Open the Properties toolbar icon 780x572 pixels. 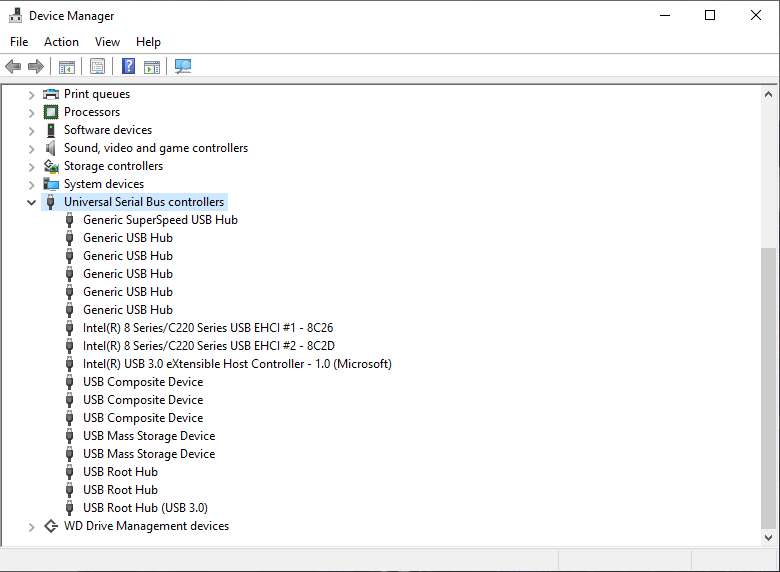coord(98,66)
